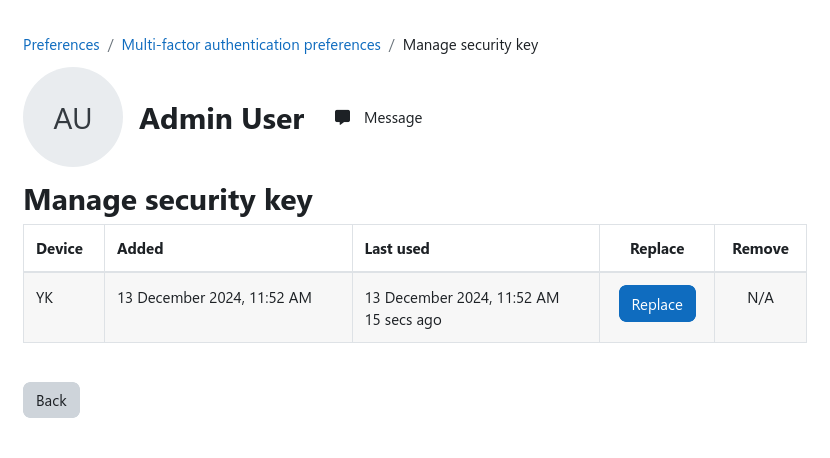Open the Preferences breadcrumb link
Screen dimensions: 830x458
coord(61,45)
